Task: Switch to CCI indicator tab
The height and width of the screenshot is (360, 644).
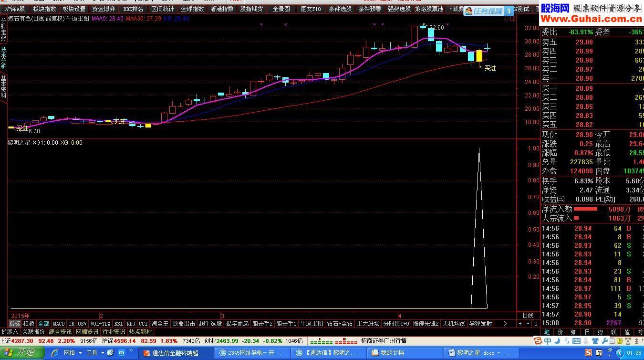Action: [x=143, y=324]
